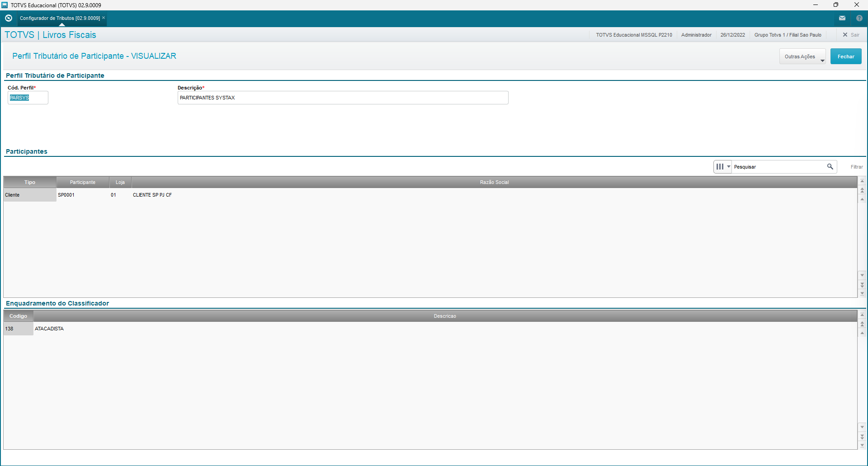868x466 pixels.
Task: Select the '01' Loja cell
Action: 120,195
